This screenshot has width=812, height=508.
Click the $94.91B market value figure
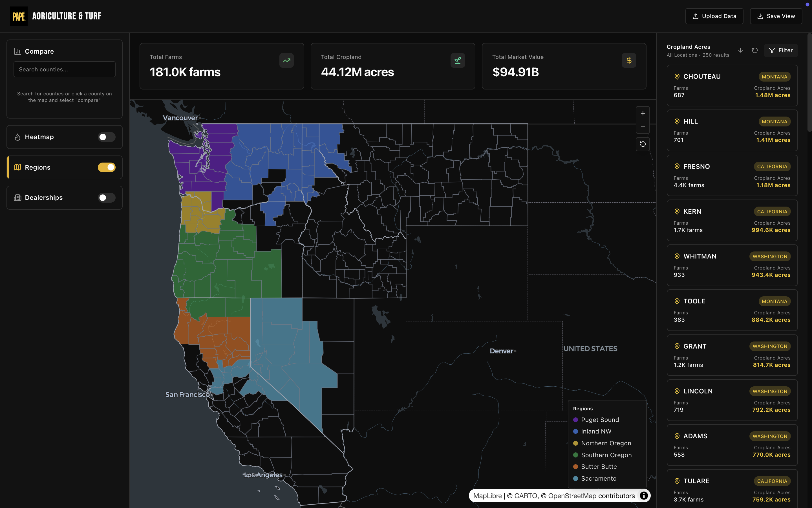[x=515, y=72]
